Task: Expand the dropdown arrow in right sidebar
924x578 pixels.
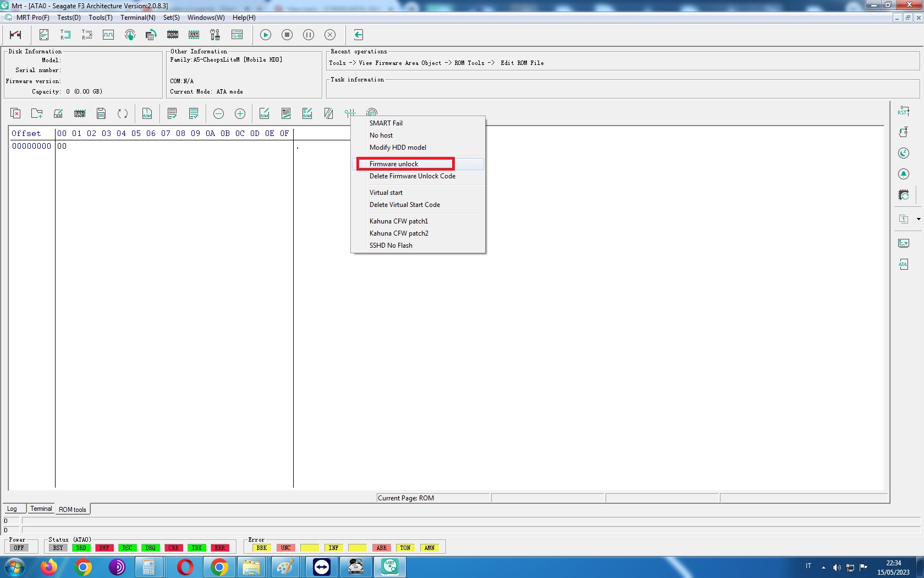Action: pyautogui.click(x=919, y=219)
